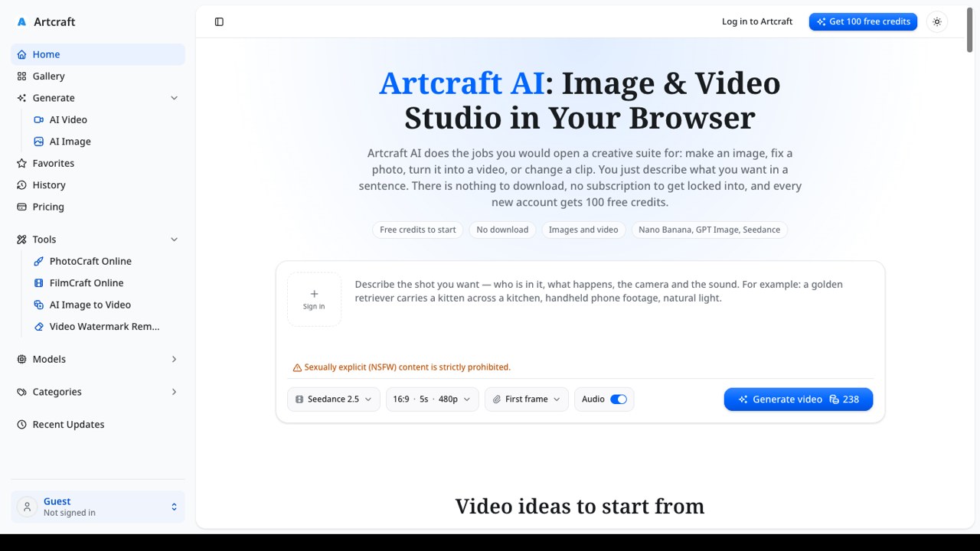Click the 'Images and video' tag
Image resolution: width=980 pixels, height=551 pixels.
point(583,230)
